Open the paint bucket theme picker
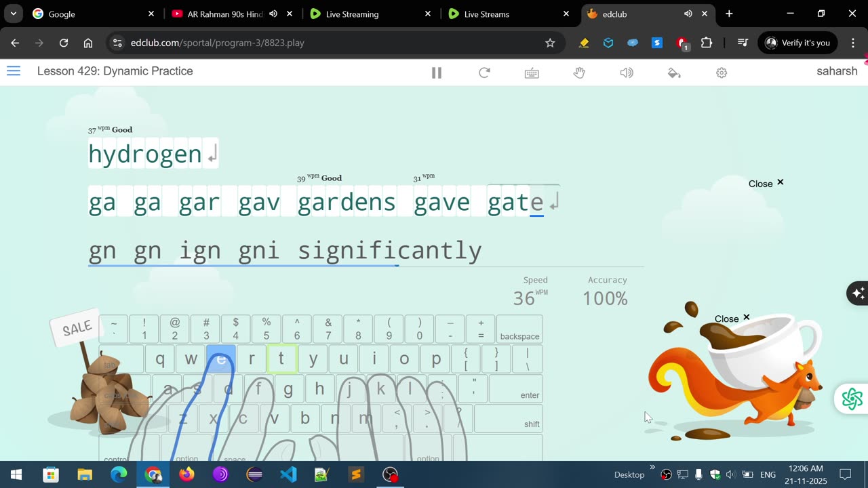Viewport: 868px width, 488px height. pyautogui.click(x=674, y=73)
